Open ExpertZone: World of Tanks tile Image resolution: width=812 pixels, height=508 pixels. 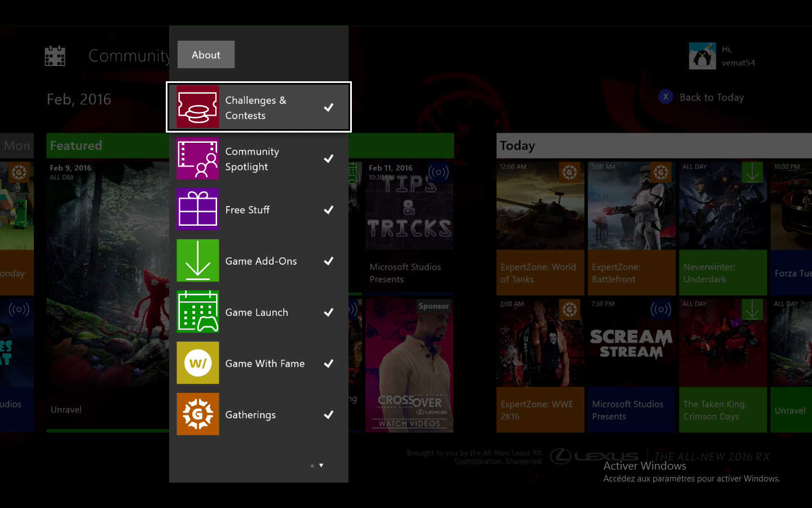tap(540, 228)
